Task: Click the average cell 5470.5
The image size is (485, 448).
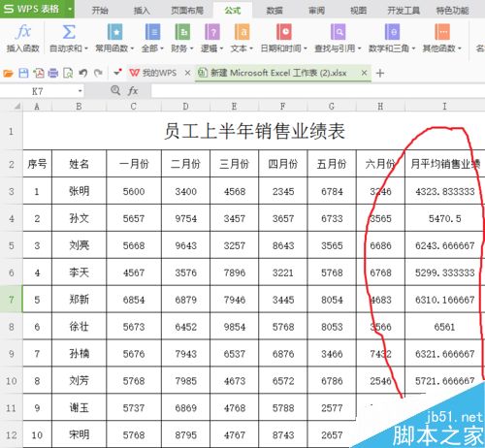Action: [445, 218]
